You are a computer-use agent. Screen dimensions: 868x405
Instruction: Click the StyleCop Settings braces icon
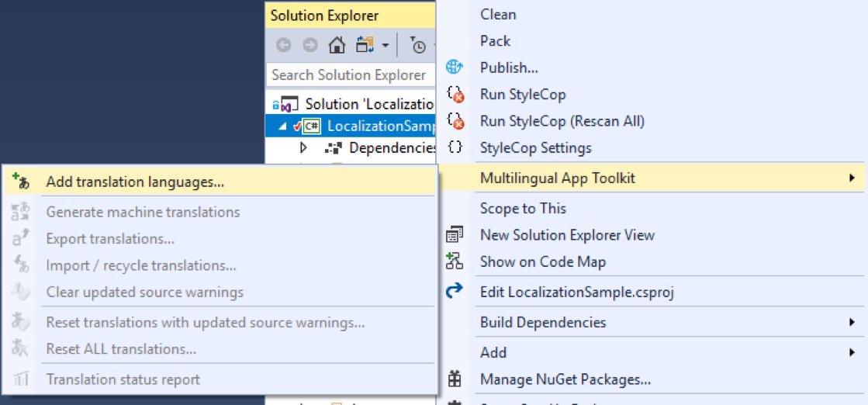(x=455, y=148)
